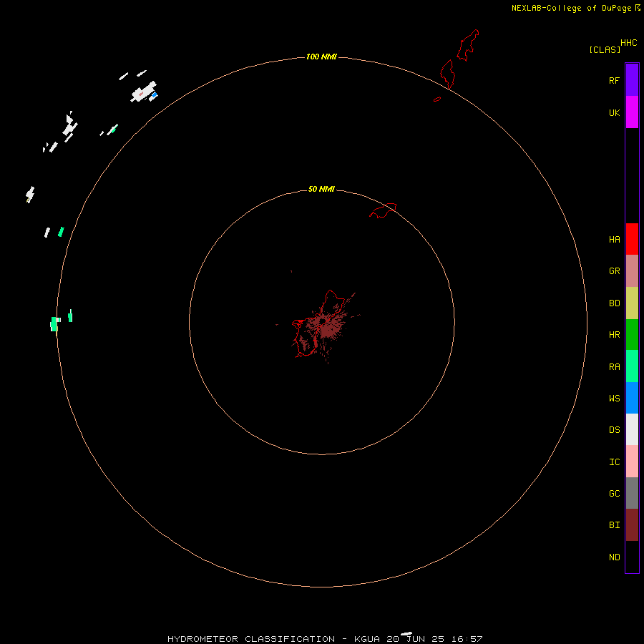Click the UK magenta legend swatch

pyautogui.click(x=632, y=112)
